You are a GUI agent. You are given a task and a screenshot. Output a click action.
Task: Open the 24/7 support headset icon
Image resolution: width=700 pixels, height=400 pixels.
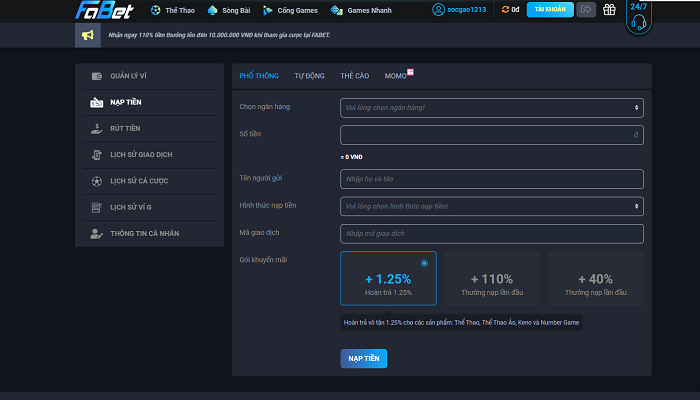click(639, 16)
